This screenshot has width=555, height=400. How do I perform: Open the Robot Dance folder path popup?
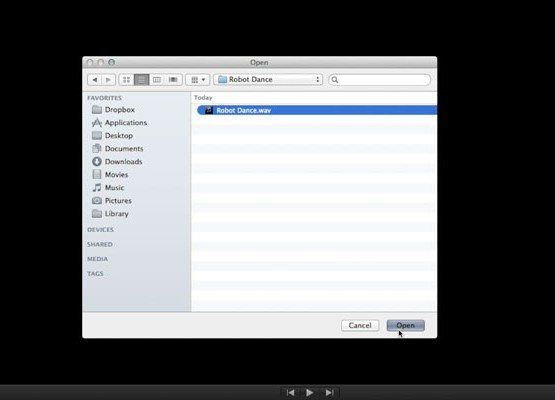[268, 80]
